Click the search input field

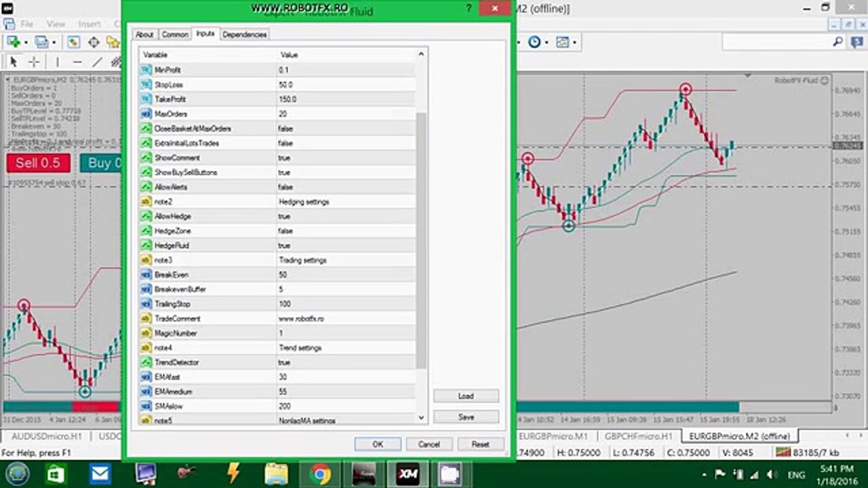point(776,42)
